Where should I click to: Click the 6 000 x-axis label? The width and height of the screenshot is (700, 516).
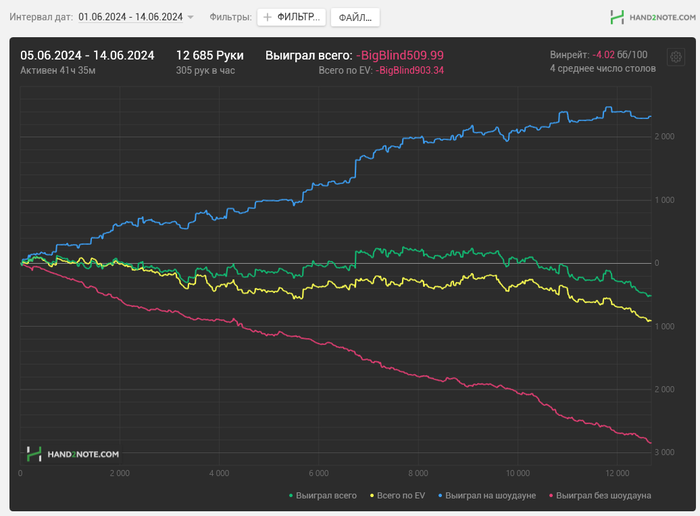click(319, 473)
